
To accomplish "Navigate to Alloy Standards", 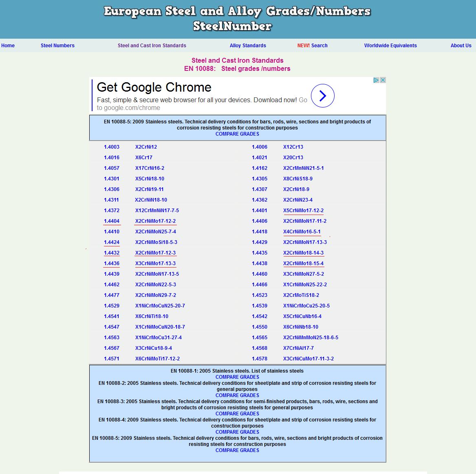I will (x=248, y=46).
